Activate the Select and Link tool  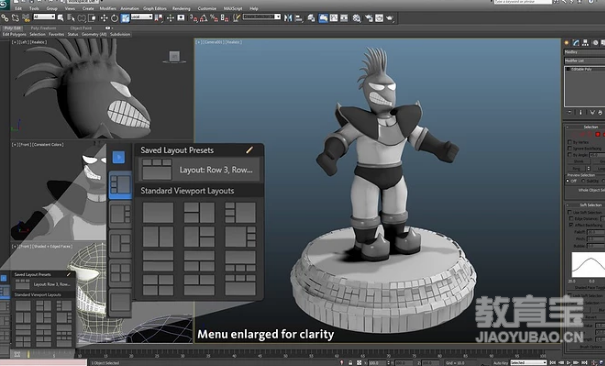(5, 18)
